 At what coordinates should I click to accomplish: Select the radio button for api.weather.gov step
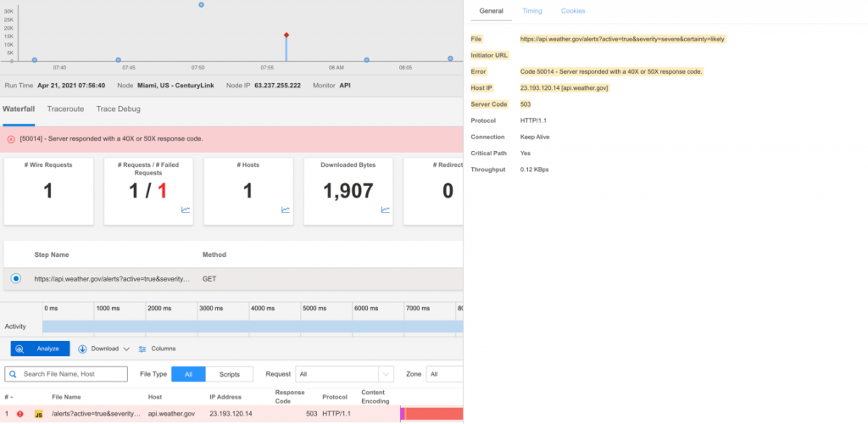point(16,278)
